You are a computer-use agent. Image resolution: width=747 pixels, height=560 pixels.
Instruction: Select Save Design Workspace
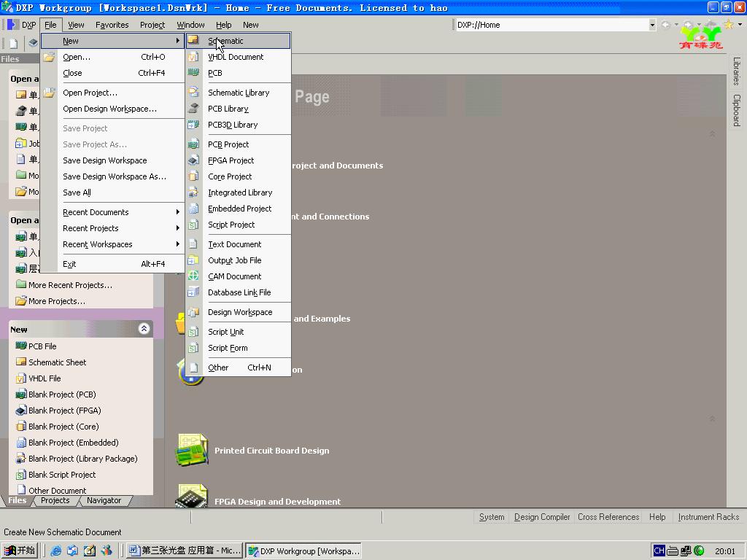[112, 160]
